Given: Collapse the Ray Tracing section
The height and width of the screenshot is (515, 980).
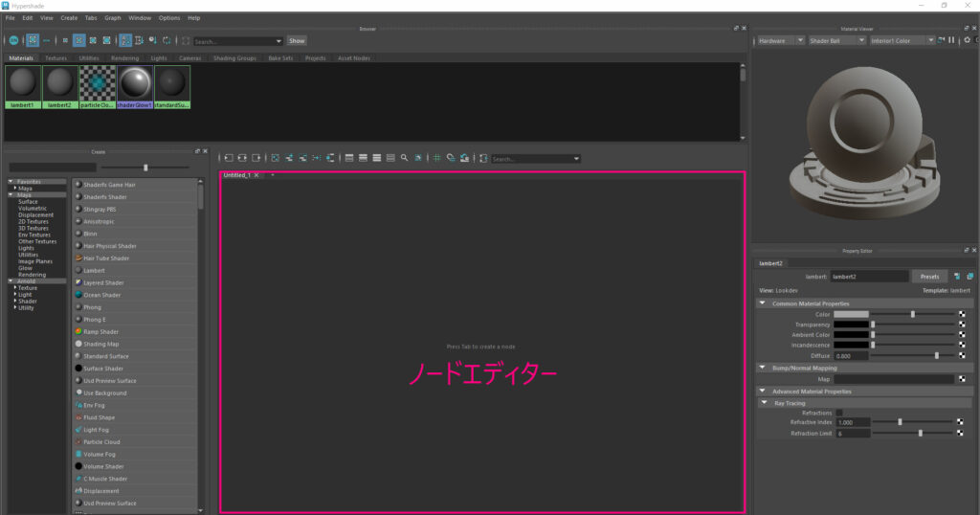Looking at the screenshot, I should click(765, 403).
